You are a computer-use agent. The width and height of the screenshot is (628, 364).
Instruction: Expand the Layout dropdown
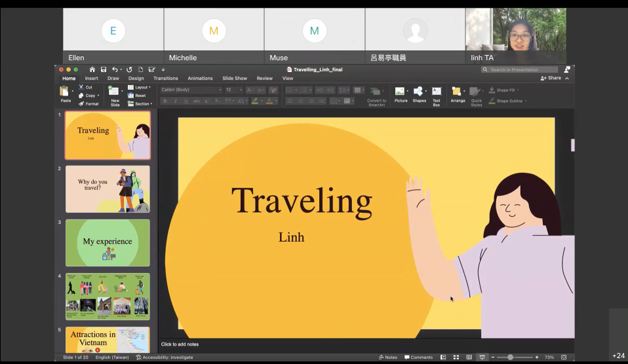[140, 87]
